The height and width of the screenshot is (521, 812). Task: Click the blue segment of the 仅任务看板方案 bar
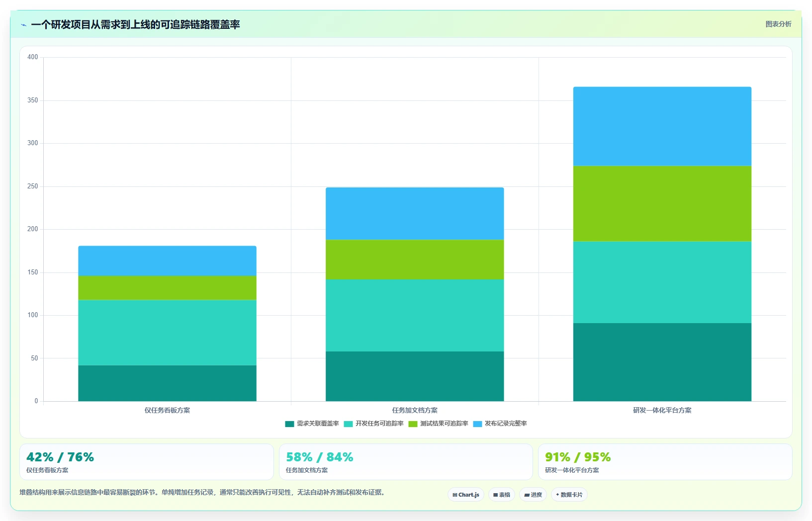click(167, 261)
